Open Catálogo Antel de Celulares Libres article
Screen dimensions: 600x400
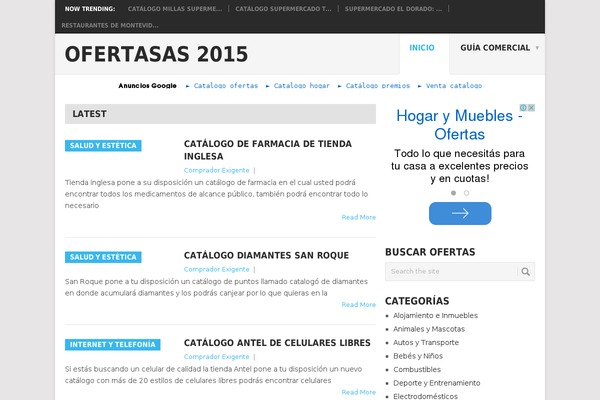[277, 343]
